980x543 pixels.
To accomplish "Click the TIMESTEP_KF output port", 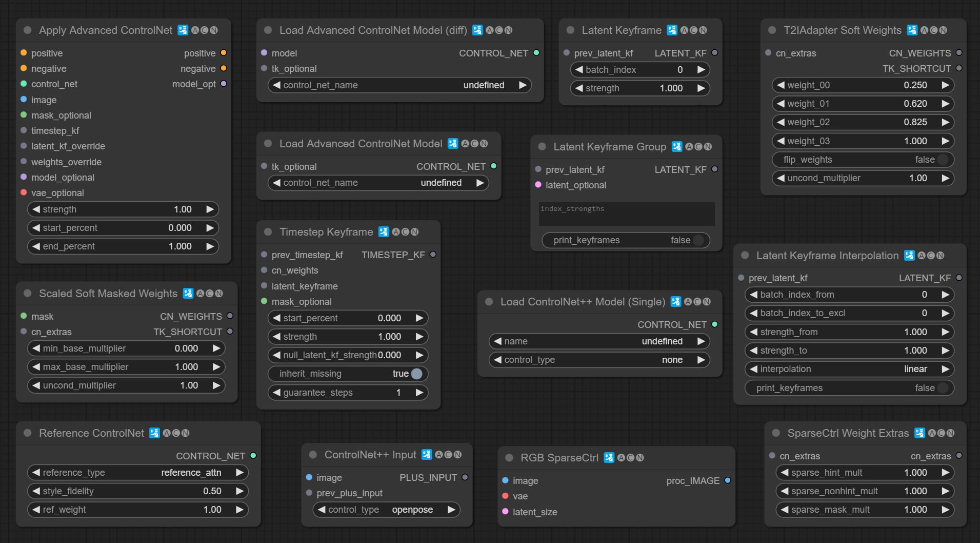I will point(433,255).
